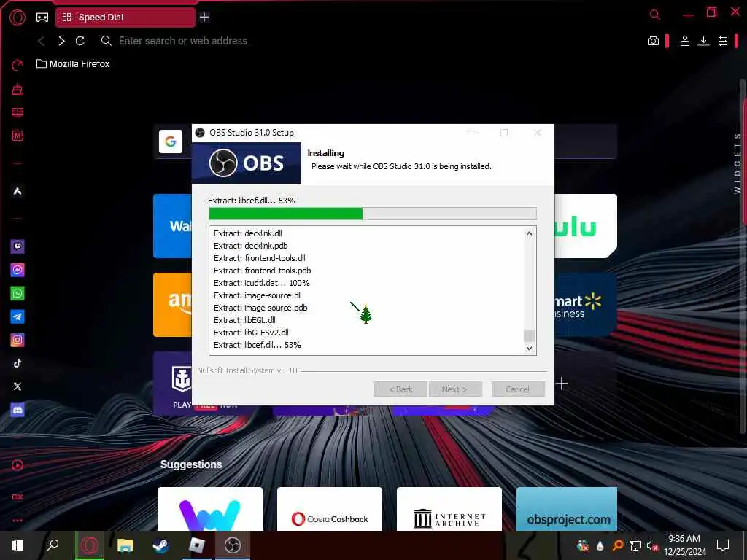Open Telegram in the sidebar

pyautogui.click(x=18, y=316)
